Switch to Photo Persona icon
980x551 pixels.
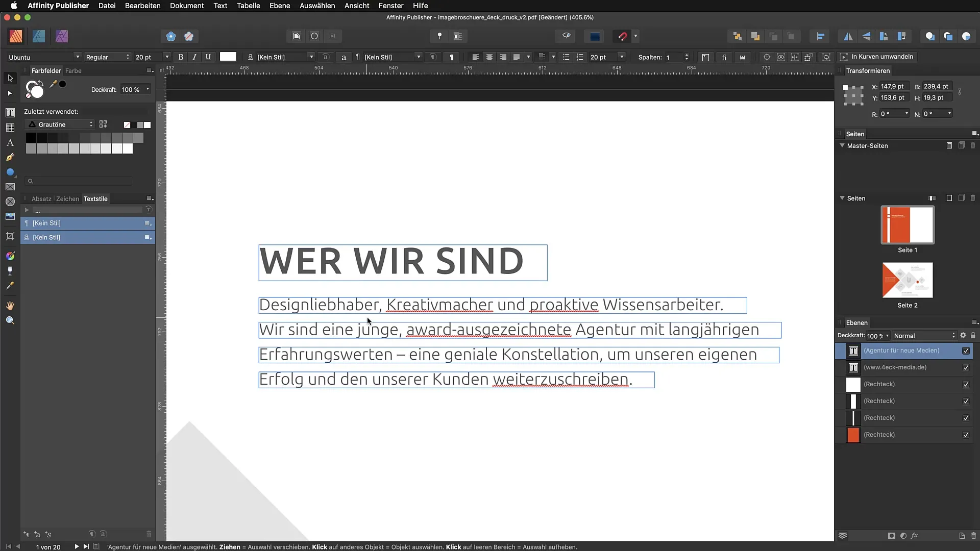[x=62, y=36]
